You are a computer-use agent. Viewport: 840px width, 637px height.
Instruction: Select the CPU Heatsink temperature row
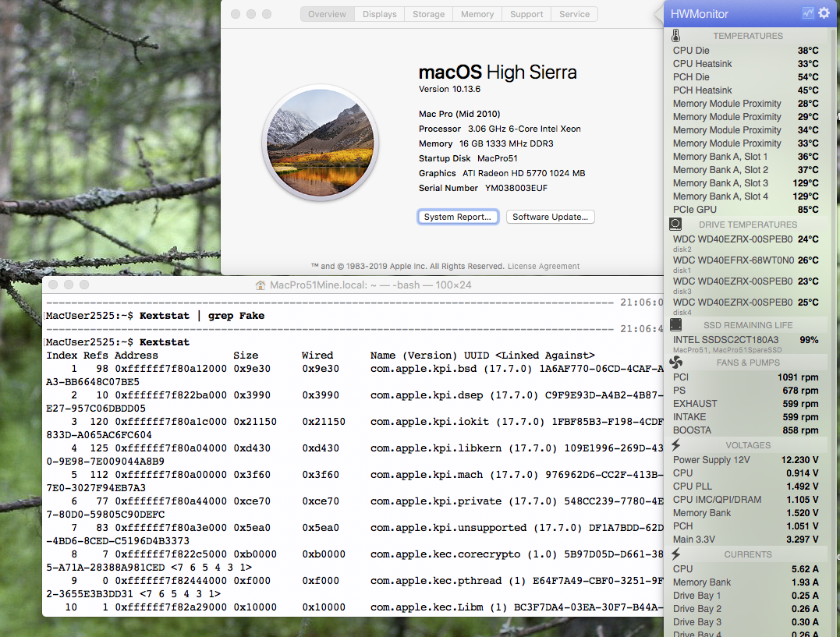(x=746, y=64)
